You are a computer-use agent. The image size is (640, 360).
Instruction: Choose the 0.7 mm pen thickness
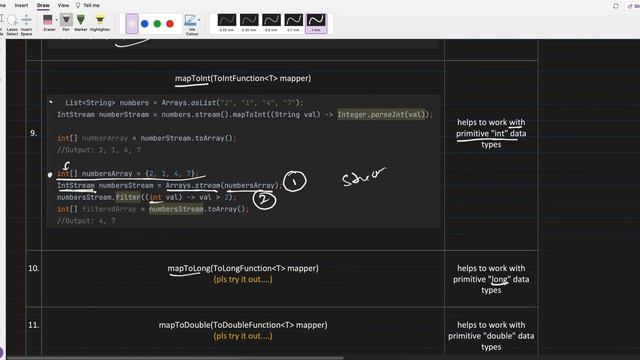tap(293, 22)
